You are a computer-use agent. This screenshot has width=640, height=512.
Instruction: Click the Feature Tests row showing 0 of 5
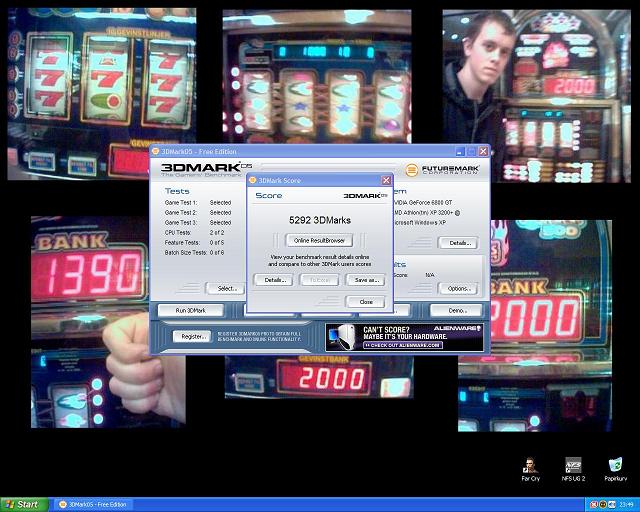[x=194, y=243]
